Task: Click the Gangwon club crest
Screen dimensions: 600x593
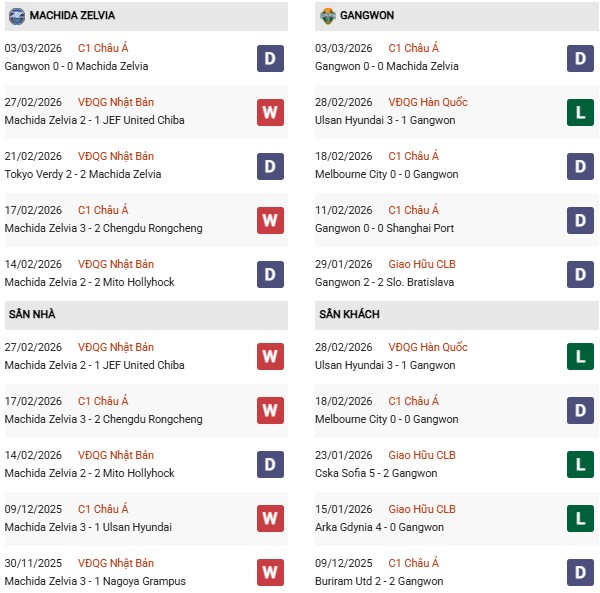Action: point(328,16)
